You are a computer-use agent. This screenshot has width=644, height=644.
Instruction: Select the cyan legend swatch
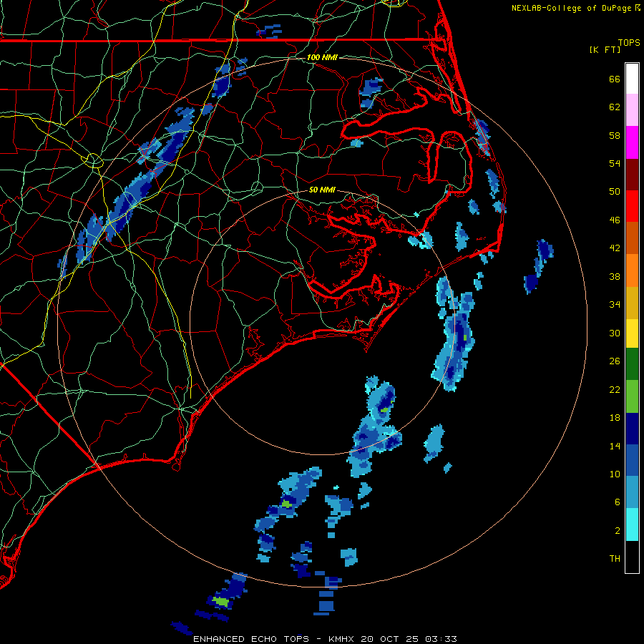[x=632, y=525]
